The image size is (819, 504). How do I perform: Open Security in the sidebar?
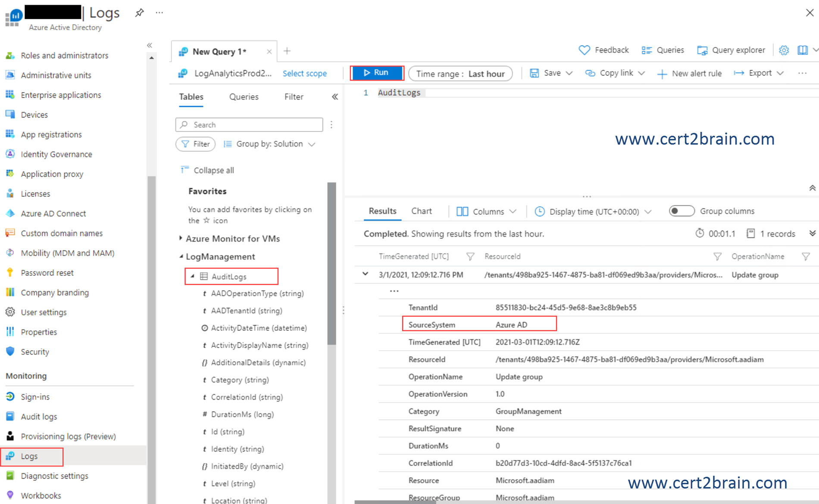click(x=35, y=352)
